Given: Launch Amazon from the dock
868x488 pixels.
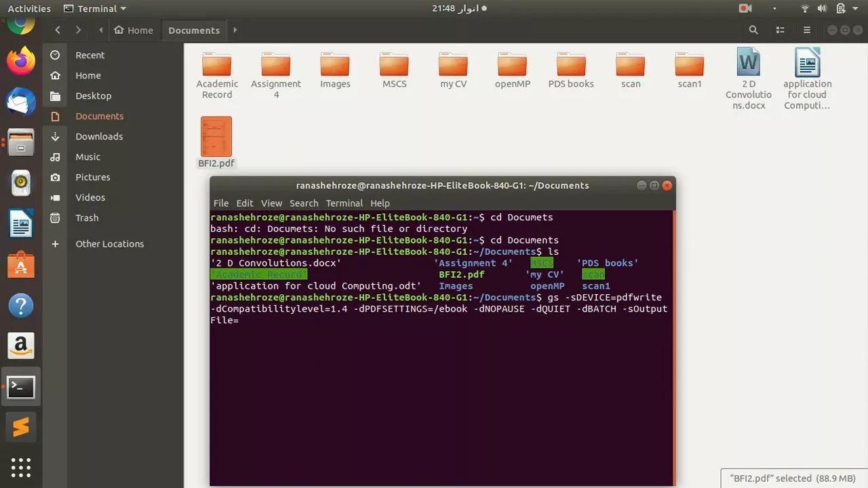Looking at the screenshot, I should pos(21,346).
